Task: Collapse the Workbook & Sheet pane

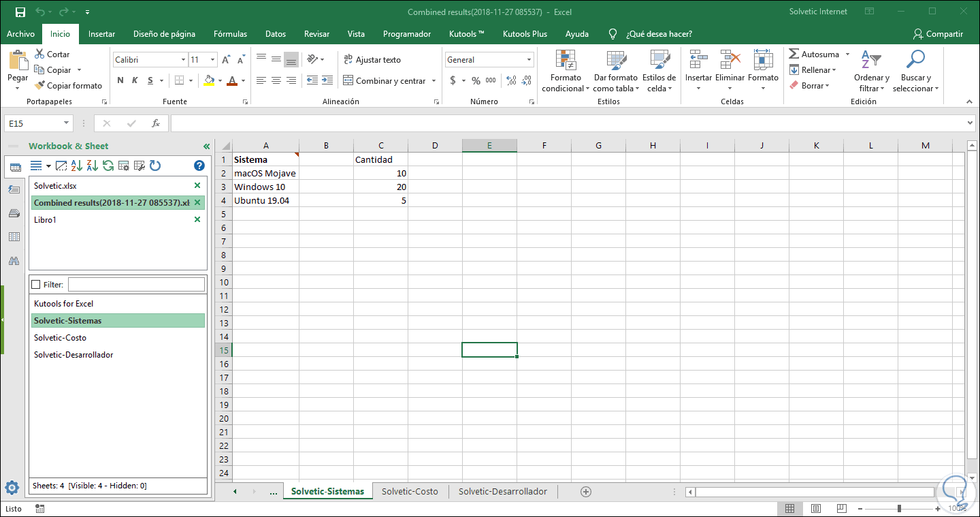Action: point(206,146)
